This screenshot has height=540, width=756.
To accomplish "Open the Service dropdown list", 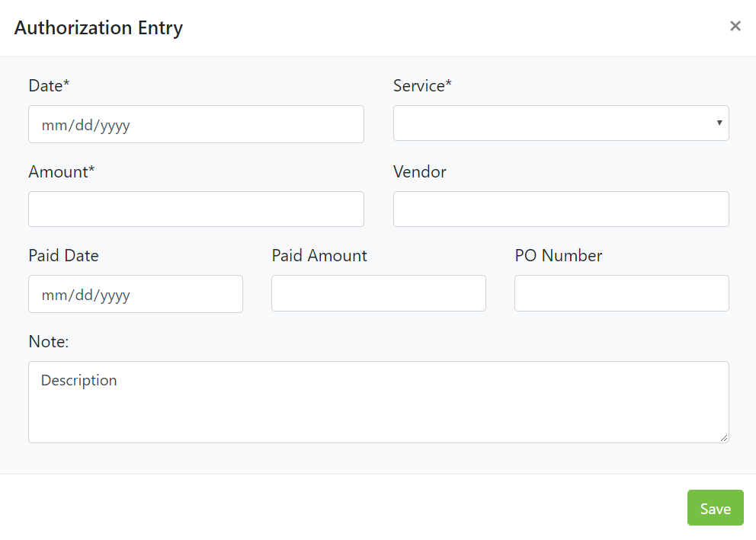I will (x=561, y=123).
